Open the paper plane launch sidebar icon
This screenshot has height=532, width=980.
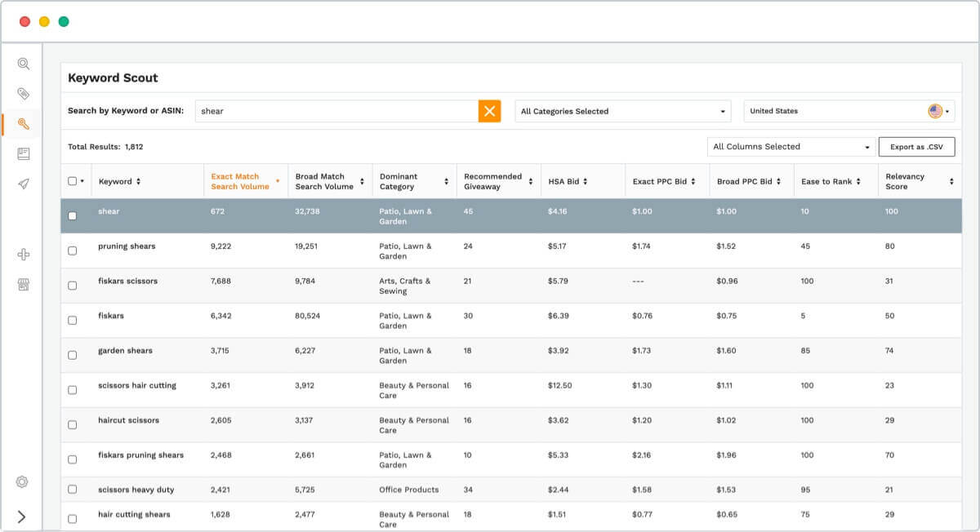tap(24, 184)
